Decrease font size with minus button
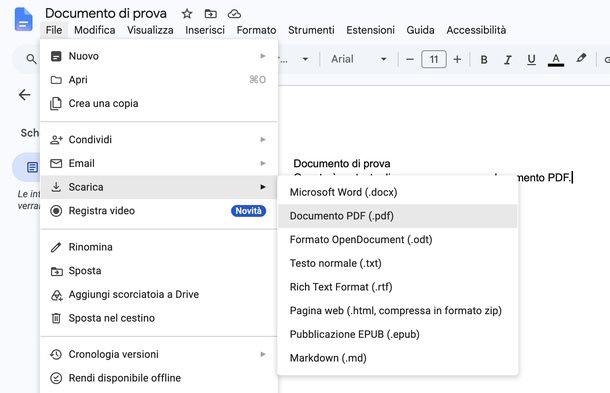The height and width of the screenshot is (393, 610). [x=410, y=60]
